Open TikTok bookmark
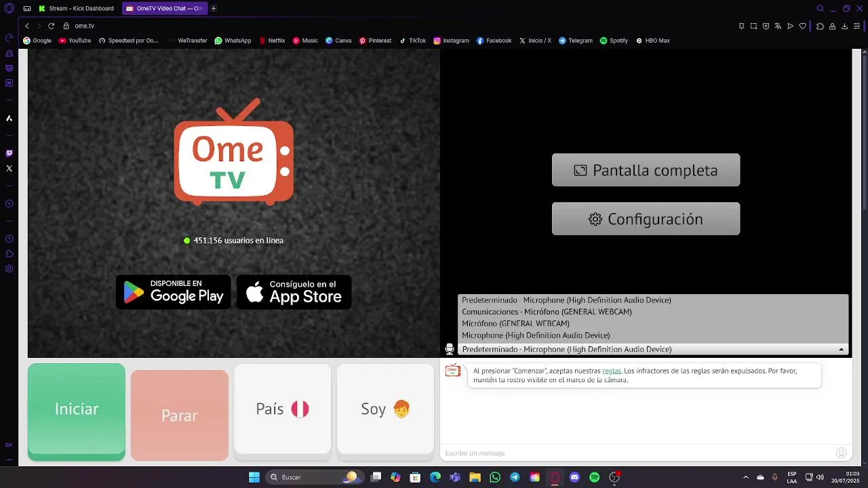This screenshot has height=488, width=868. pos(412,41)
